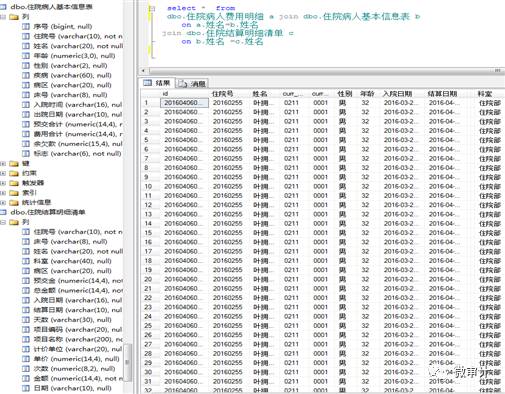This screenshot has width=505, height=394.
Task: Place cursor on 'select * from' line
Action: tap(201, 8)
